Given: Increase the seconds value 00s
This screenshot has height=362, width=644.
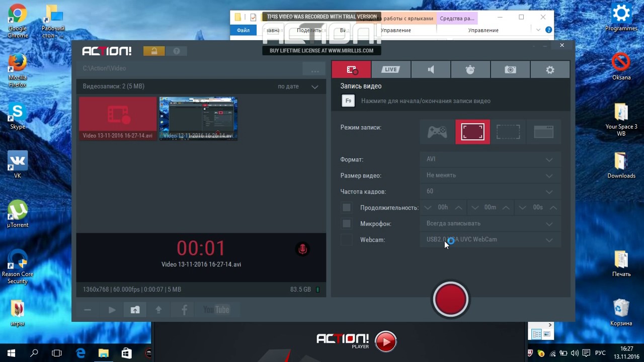Looking at the screenshot, I should [553, 208].
